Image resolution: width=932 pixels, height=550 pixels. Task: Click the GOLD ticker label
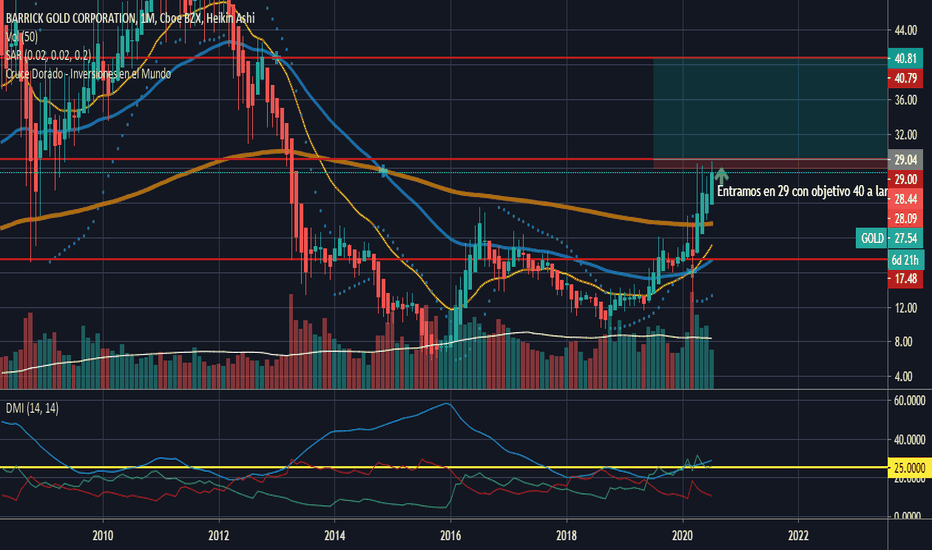[x=872, y=238]
